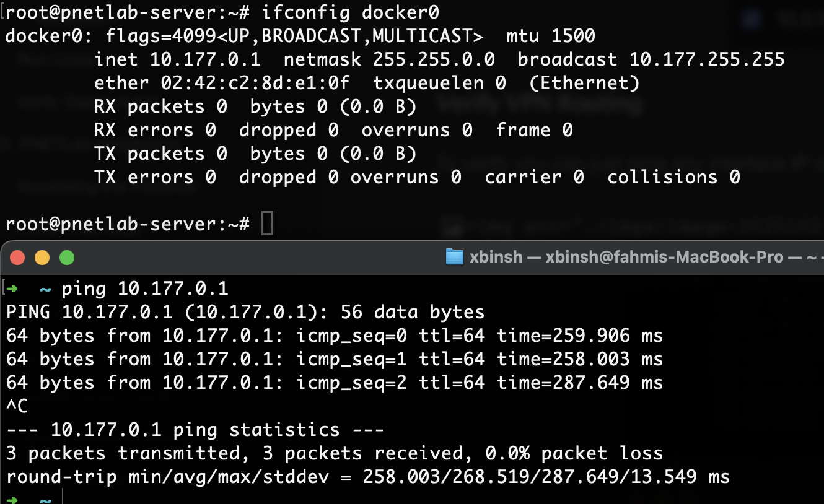Click the mtu 1500 value

550,36
